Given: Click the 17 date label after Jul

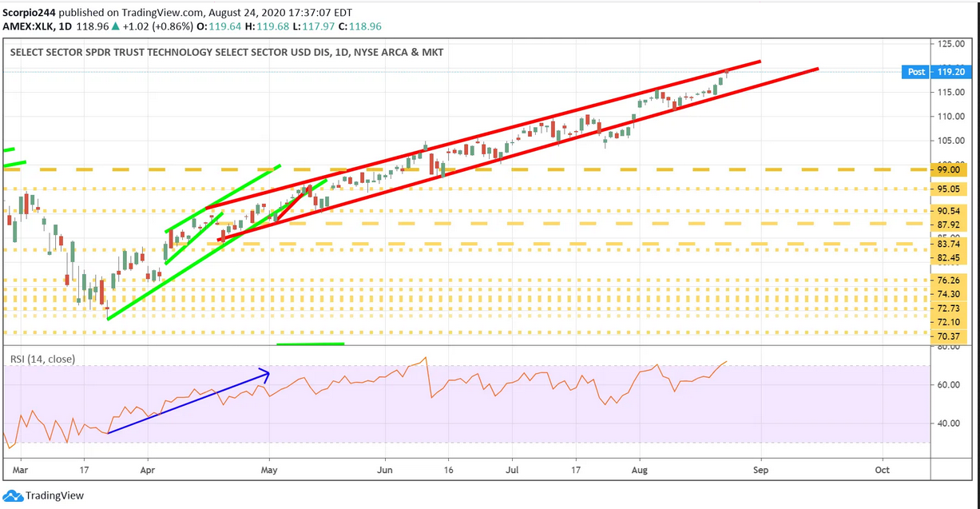Looking at the screenshot, I should pos(577,470).
